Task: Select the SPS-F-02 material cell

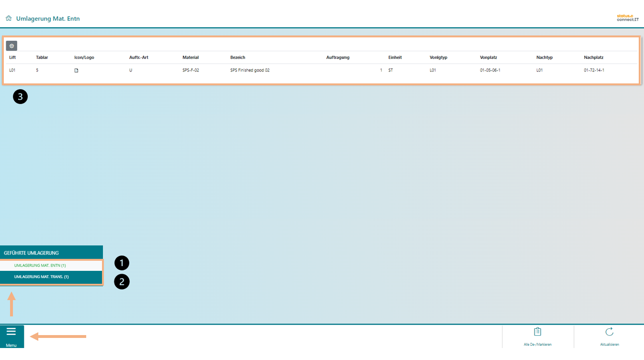Action: (191, 70)
